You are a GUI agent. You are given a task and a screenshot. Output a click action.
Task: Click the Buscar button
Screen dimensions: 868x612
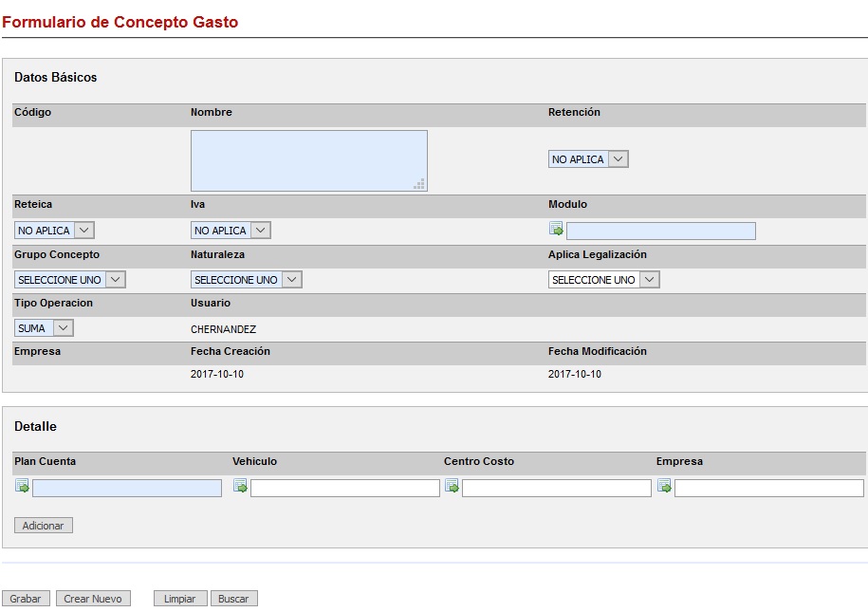tap(233, 599)
